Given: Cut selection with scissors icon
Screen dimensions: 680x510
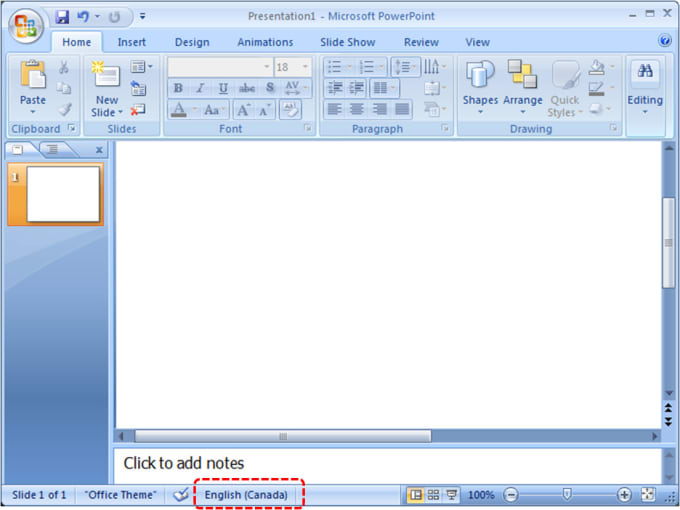Looking at the screenshot, I should [64, 67].
